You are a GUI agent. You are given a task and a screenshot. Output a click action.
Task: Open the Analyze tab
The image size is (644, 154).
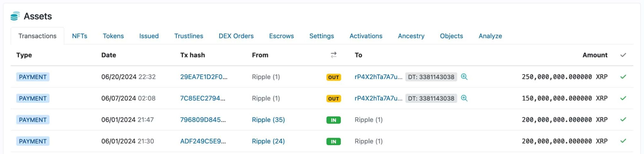(490, 36)
